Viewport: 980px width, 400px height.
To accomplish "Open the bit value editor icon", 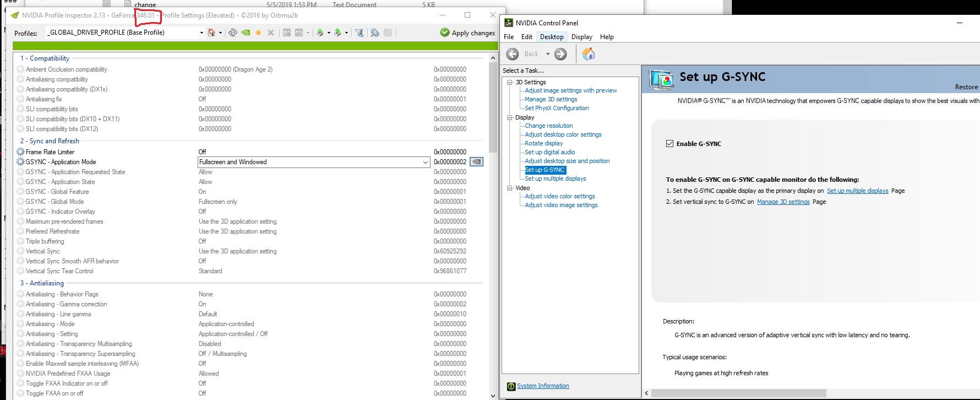I will tap(388, 33).
